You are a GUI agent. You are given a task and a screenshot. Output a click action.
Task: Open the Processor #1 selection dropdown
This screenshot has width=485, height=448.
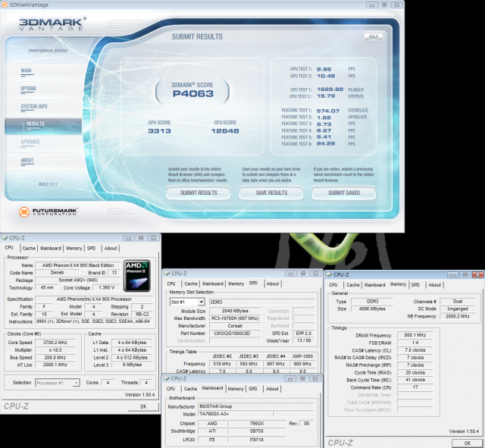pyautogui.click(x=58, y=383)
